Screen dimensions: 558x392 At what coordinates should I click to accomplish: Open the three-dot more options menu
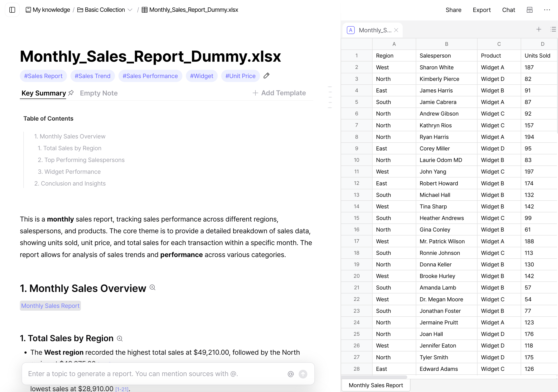(x=547, y=10)
